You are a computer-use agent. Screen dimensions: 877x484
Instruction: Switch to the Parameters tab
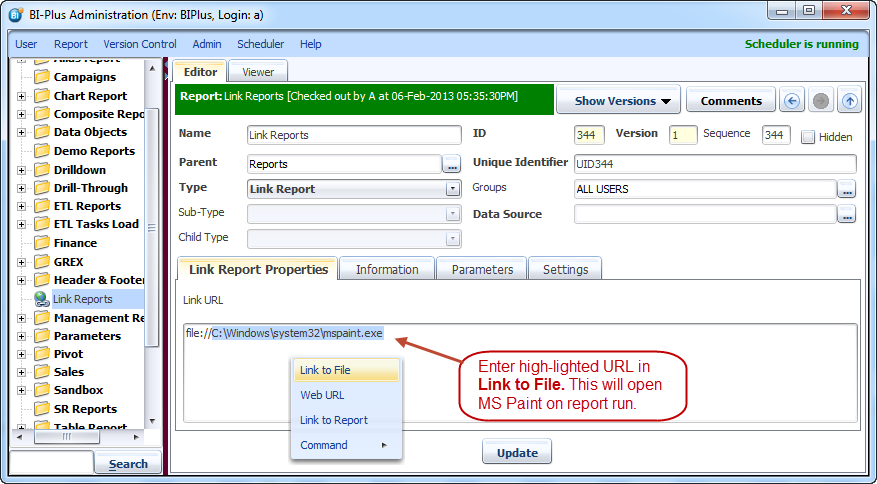(482, 269)
